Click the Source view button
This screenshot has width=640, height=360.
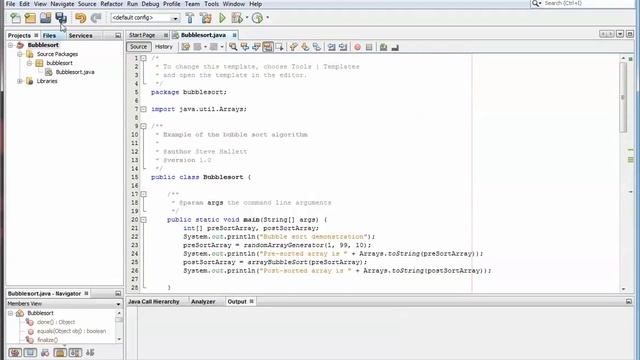tap(138, 47)
